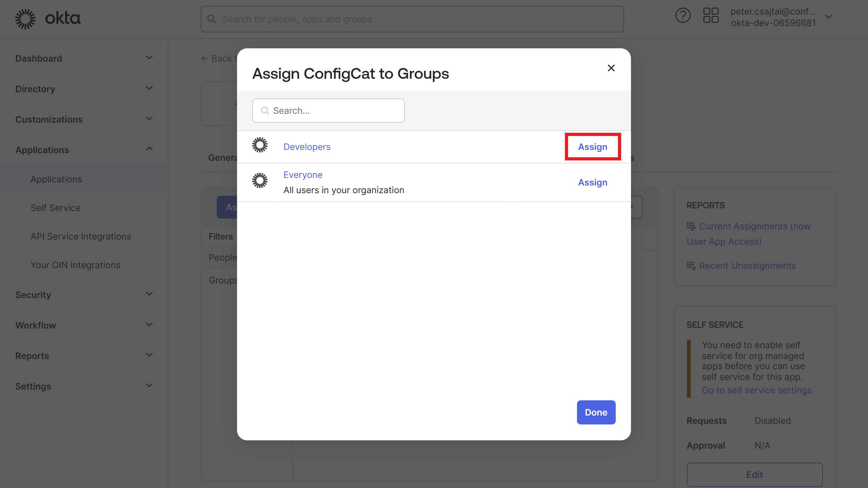Collapse the Applications sidebar section
Viewport: 868px width, 488px height.
[149, 149]
